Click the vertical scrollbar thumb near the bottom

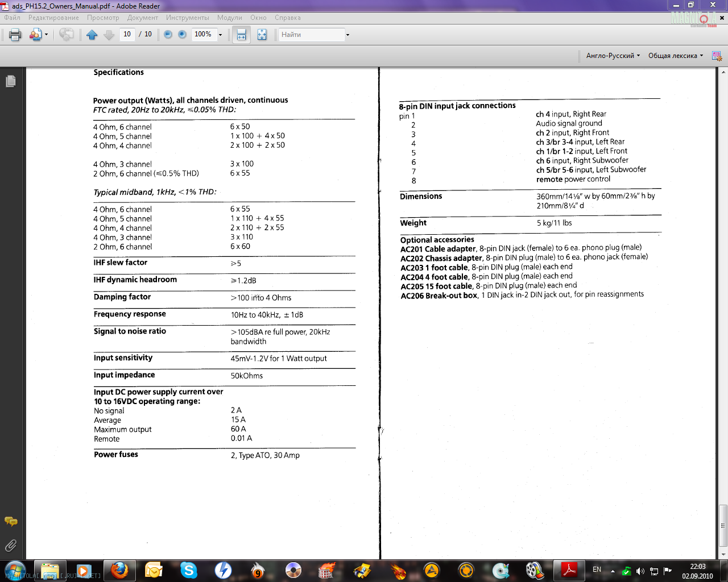coord(723,526)
